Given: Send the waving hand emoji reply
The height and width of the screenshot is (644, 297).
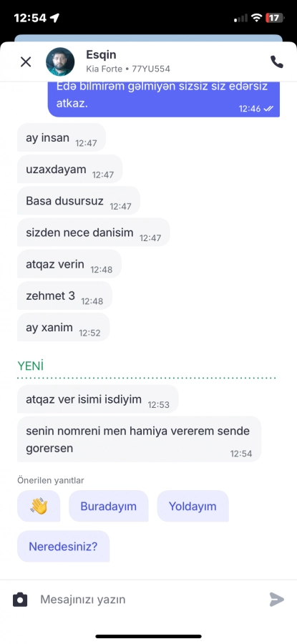Looking at the screenshot, I should (39, 506).
